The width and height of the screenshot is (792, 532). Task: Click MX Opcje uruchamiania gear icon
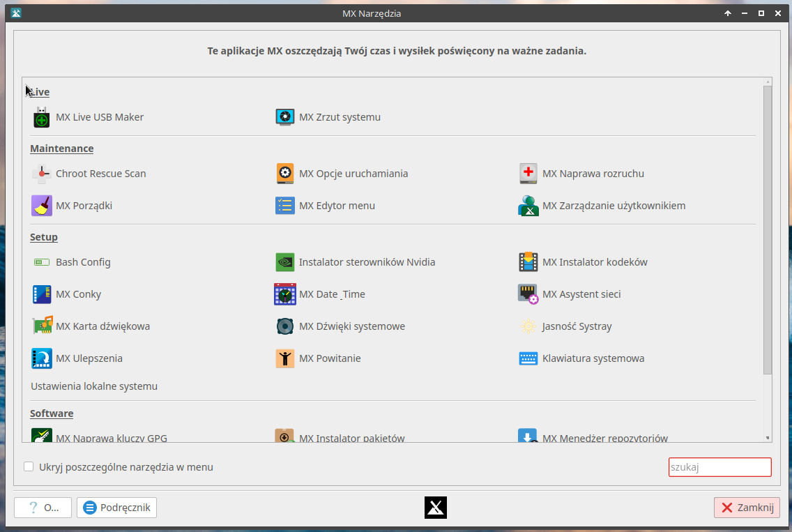pos(285,174)
